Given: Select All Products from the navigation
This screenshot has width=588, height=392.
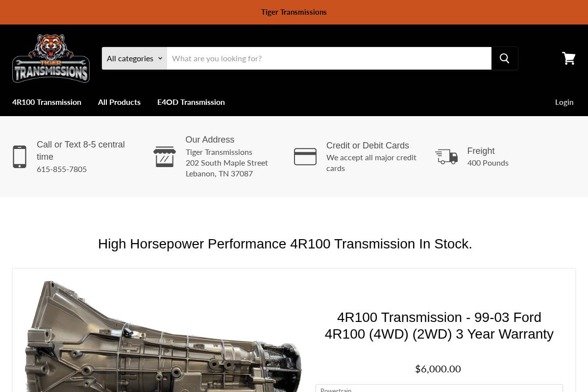Looking at the screenshot, I should pos(119,101).
